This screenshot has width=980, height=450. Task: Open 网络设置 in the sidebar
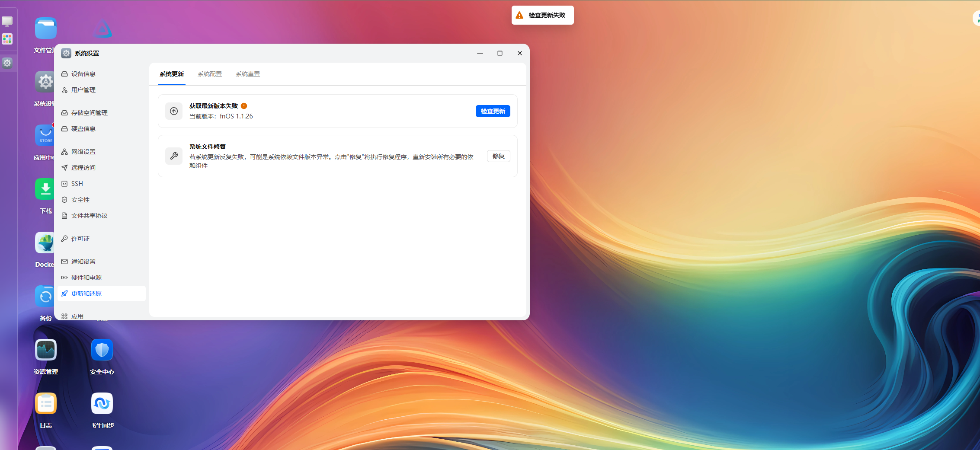click(x=102, y=152)
